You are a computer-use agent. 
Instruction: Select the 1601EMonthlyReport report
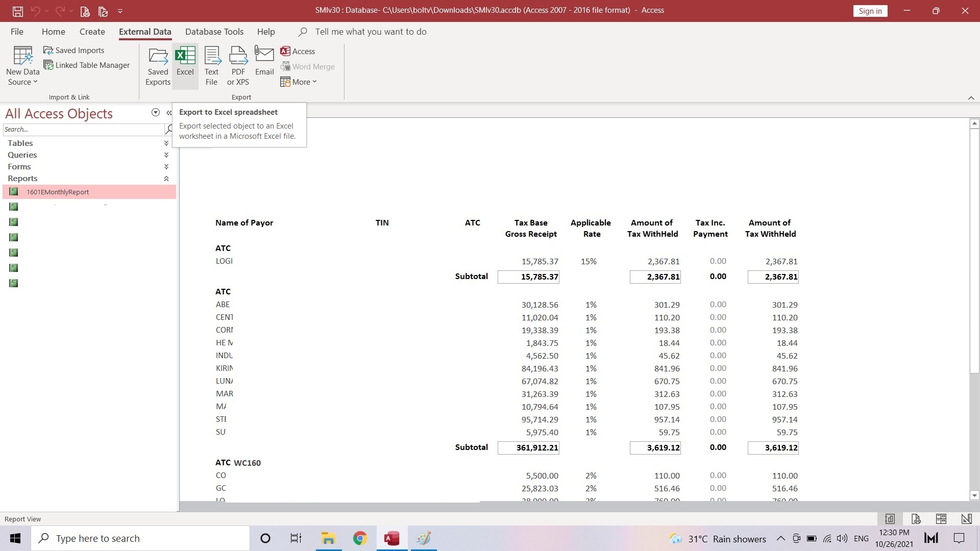[58, 192]
